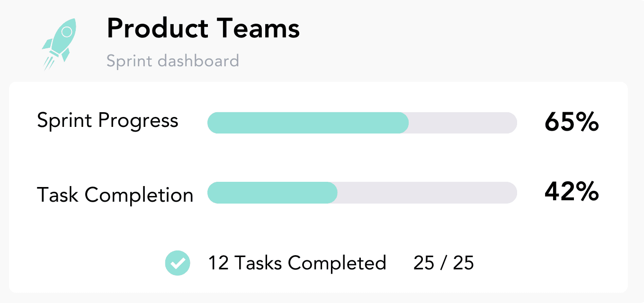Open the Product Teams title
The width and height of the screenshot is (644, 303).
tap(203, 28)
